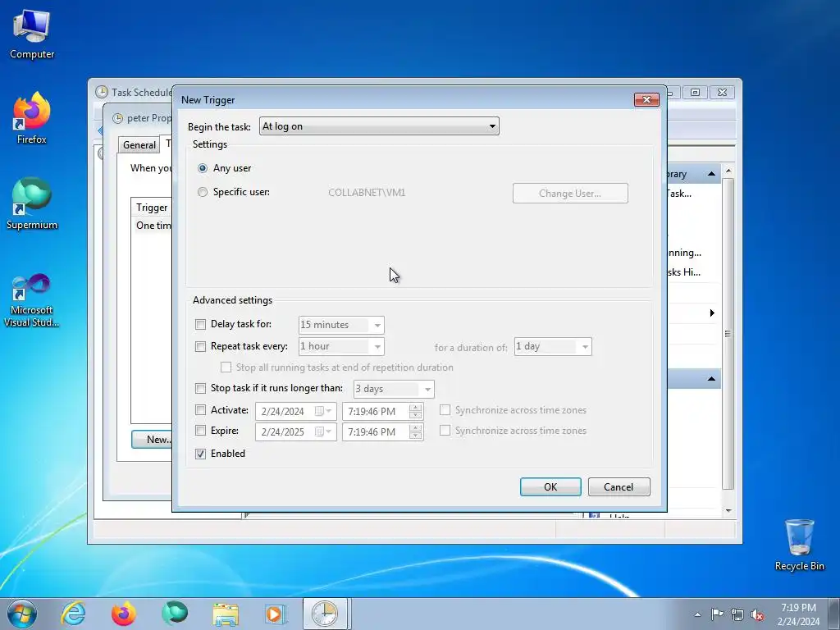Viewport: 840px width, 630px height.
Task: Expand the submenu arrow in Actions pane
Action: (x=712, y=313)
